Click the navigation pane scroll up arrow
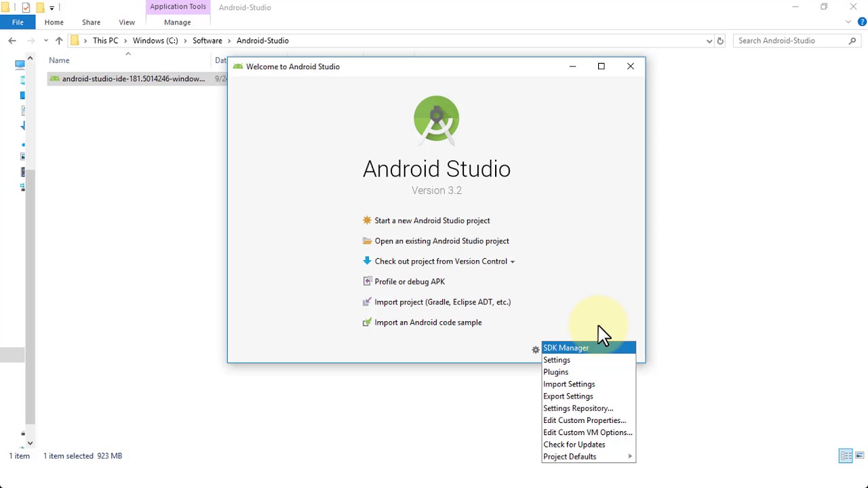The width and height of the screenshot is (868, 488). tap(30, 59)
